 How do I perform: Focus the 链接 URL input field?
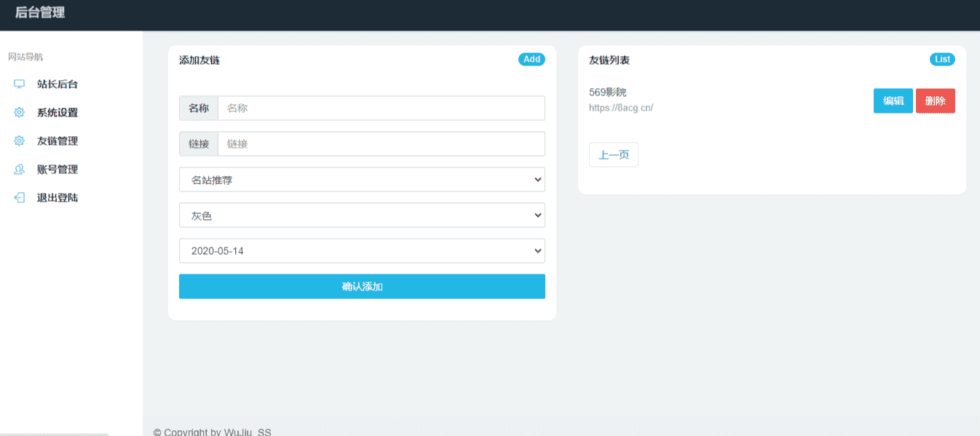coord(382,144)
